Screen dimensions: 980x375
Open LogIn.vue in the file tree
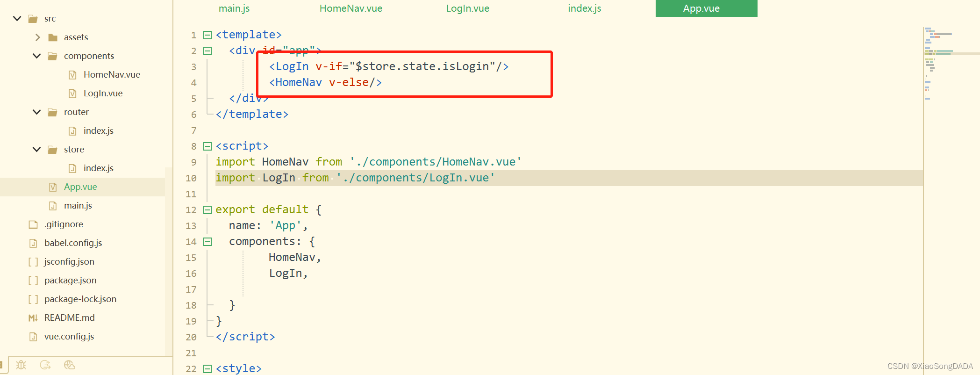[x=103, y=94]
